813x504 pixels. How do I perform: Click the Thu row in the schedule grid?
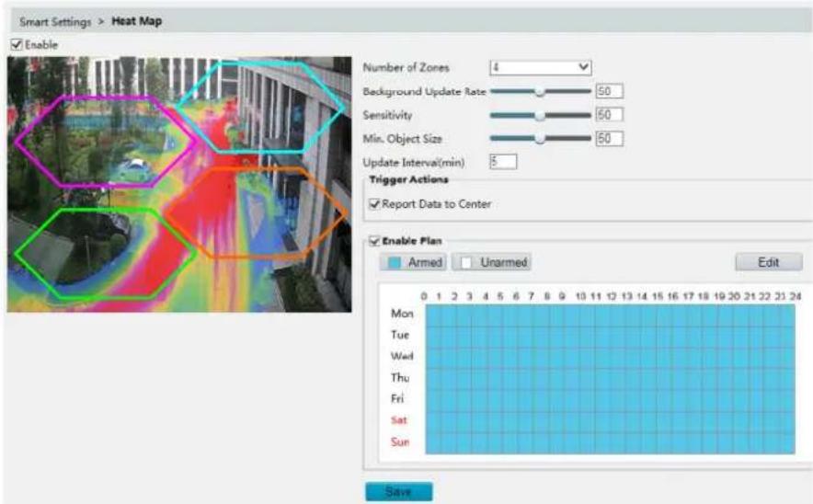(611, 379)
